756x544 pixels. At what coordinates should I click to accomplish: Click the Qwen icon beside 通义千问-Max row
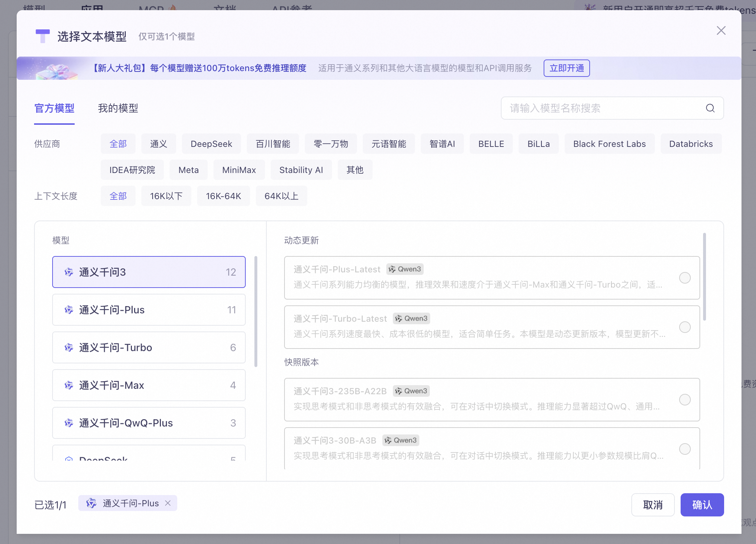[68, 385]
